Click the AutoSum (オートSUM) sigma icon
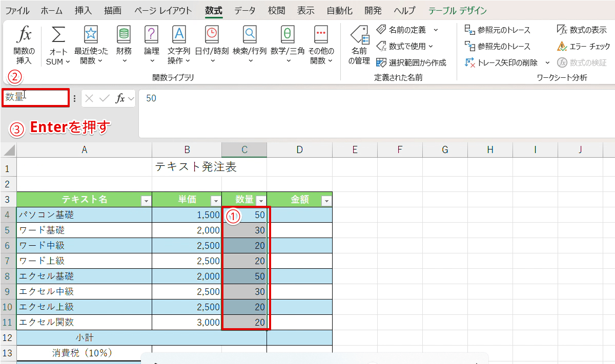Viewport: 615px width, 364px height. pos(58,35)
